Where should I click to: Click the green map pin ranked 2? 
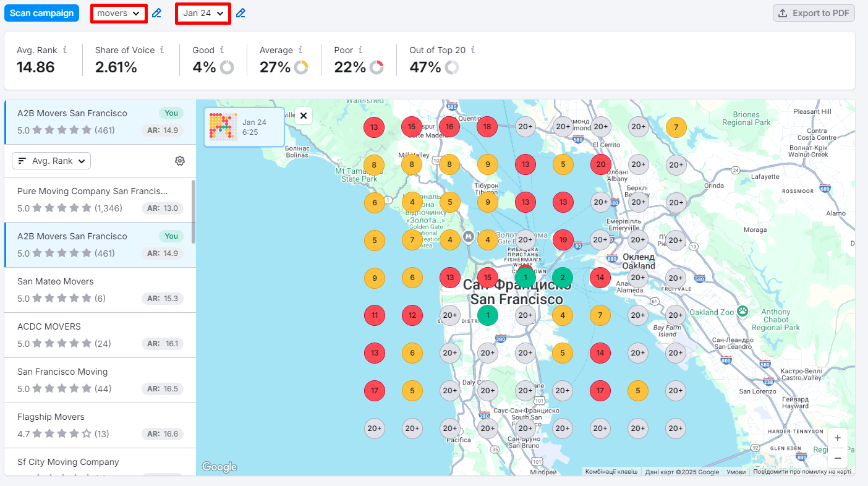(x=563, y=277)
